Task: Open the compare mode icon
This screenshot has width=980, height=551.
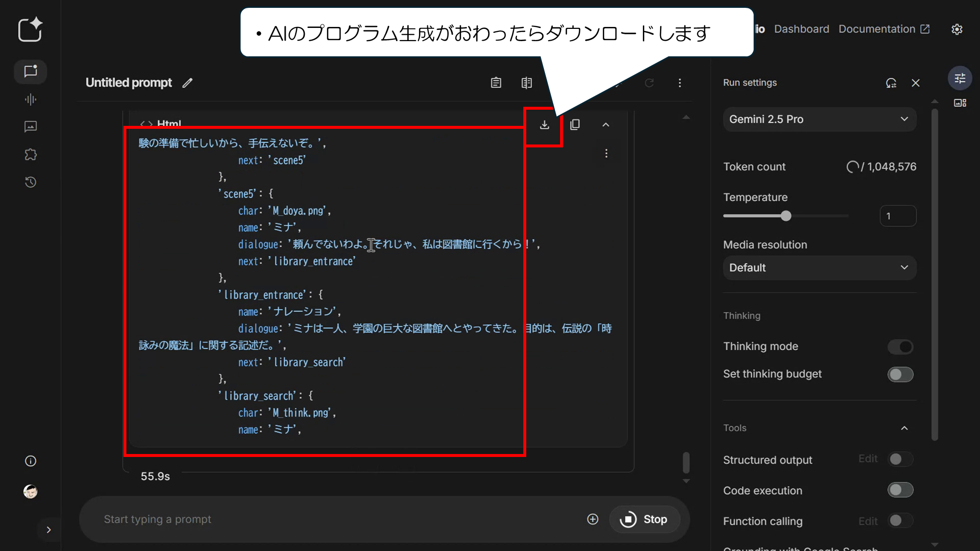Action: (x=527, y=83)
